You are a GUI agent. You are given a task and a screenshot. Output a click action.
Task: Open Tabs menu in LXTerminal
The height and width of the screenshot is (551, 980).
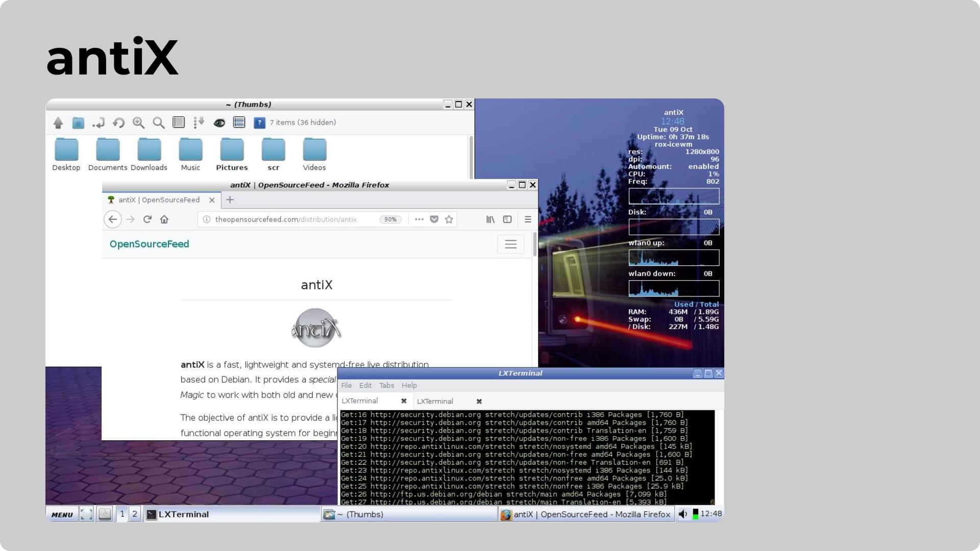click(x=387, y=386)
